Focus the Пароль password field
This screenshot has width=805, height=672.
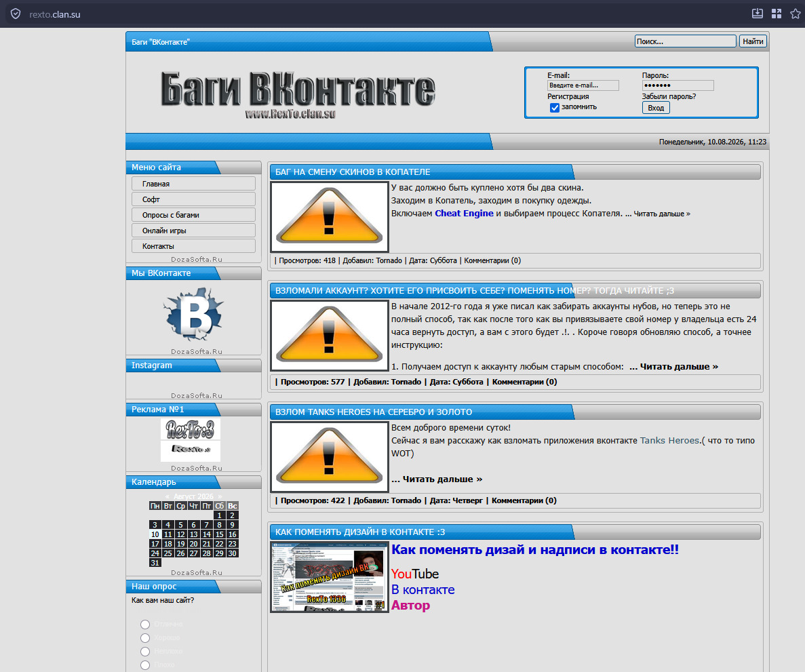(x=678, y=85)
